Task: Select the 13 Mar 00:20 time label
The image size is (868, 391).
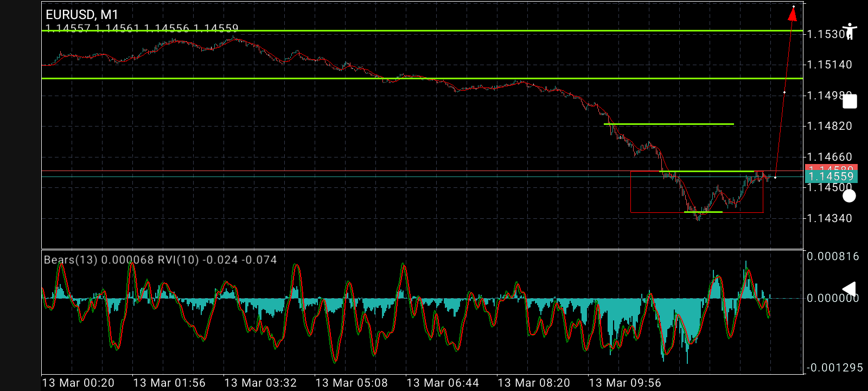Action: click(78, 383)
